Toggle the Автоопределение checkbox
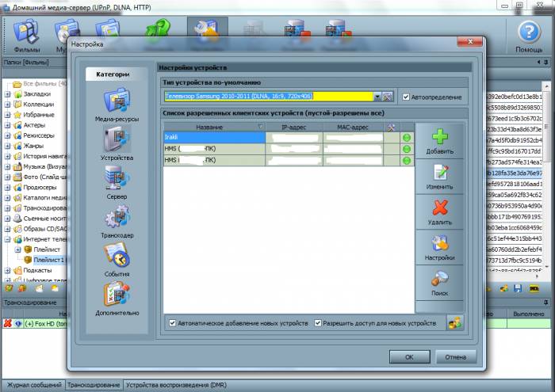The width and height of the screenshot is (555, 392). pyautogui.click(x=406, y=97)
